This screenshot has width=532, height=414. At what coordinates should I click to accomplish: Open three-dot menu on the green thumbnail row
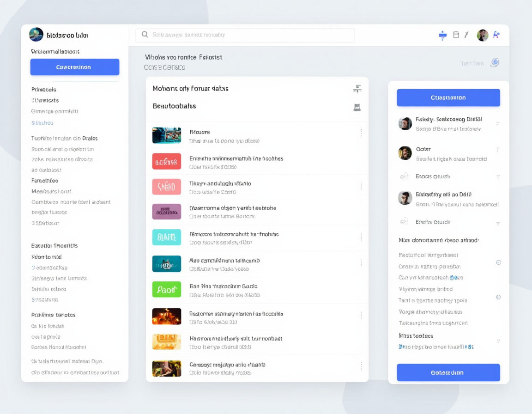[361, 289]
